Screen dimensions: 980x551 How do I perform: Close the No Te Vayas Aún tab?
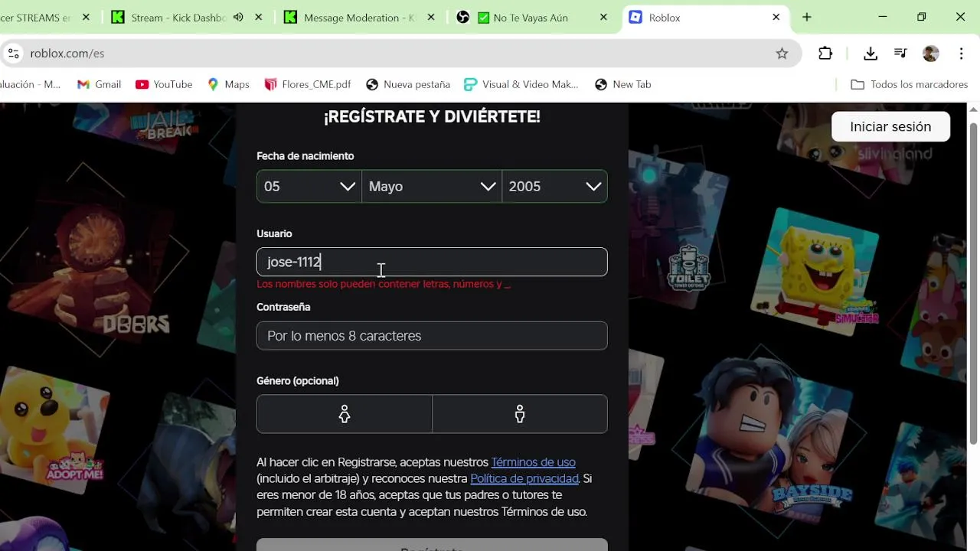(604, 17)
